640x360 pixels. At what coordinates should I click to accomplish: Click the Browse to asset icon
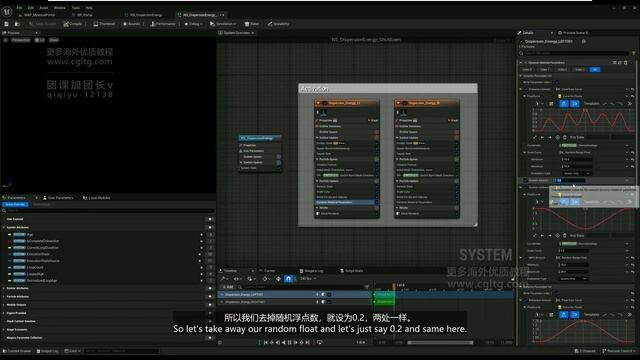pyautogui.click(x=17, y=24)
